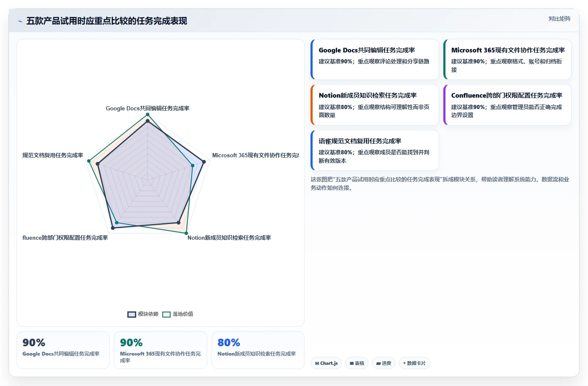Open the Confluence跨部门权限配置任务完成率 card
Screen dimensions: 588x386
click(507, 105)
